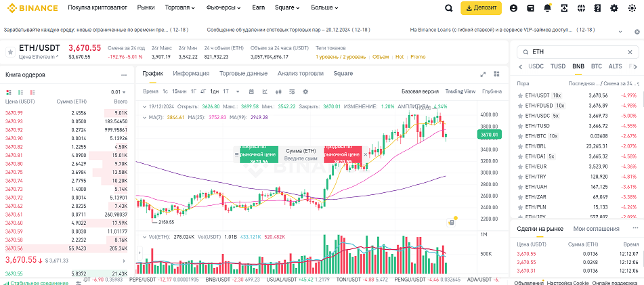644x285 pixels.
Task: Open the candlestick chart style icon
Action: 278,91
